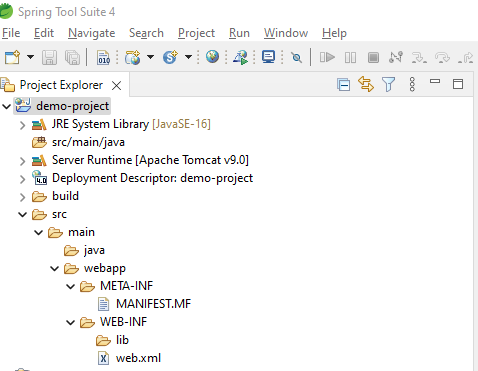Click the Resume debug icon
The image size is (478, 371).
(327, 57)
